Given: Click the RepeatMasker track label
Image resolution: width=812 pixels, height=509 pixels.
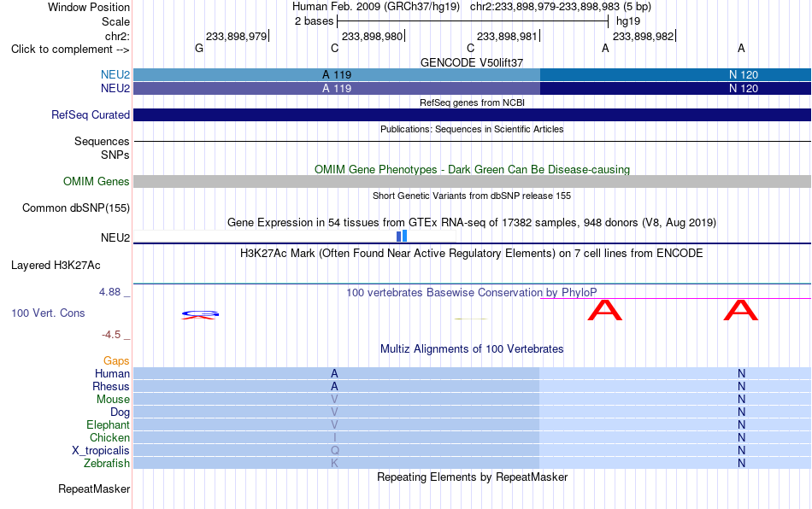Looking at the screenshot, I should 94,489.
